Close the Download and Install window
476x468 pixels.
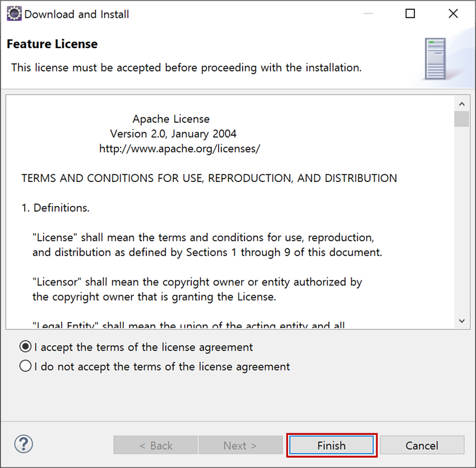pos(453,14)
